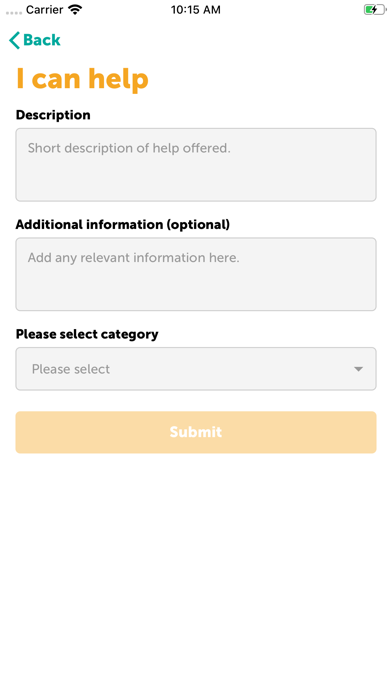Click 'Short description of help offered' placeholder
Image resolution: width=392 pixels, height=696 pixels.
click(x=129, y=148)
